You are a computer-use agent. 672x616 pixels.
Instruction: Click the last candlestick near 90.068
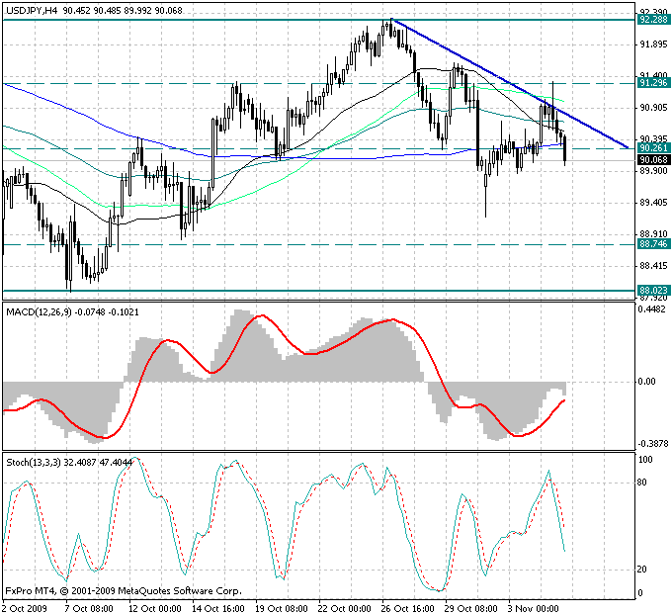click(565, 150)
